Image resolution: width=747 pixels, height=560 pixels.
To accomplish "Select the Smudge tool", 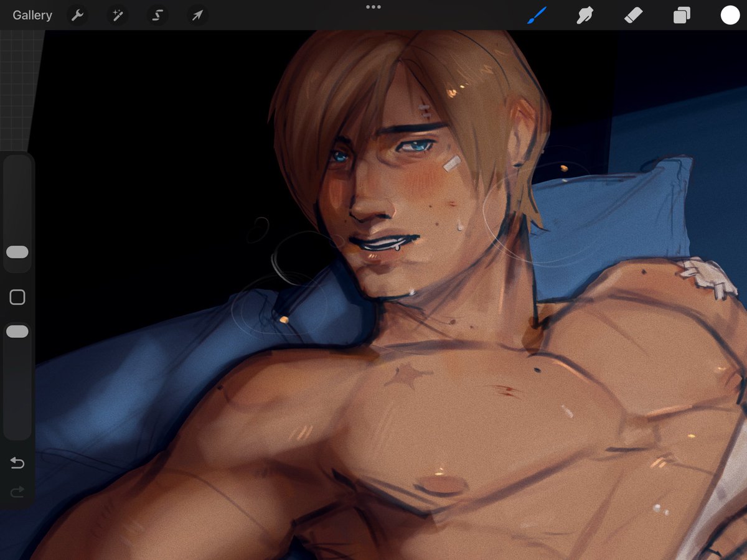I will point(585,16).
